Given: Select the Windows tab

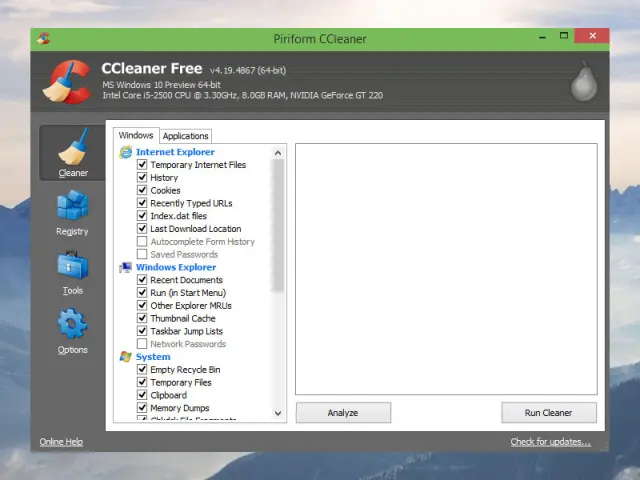Looking at the screenshot, I should point(136,135).
